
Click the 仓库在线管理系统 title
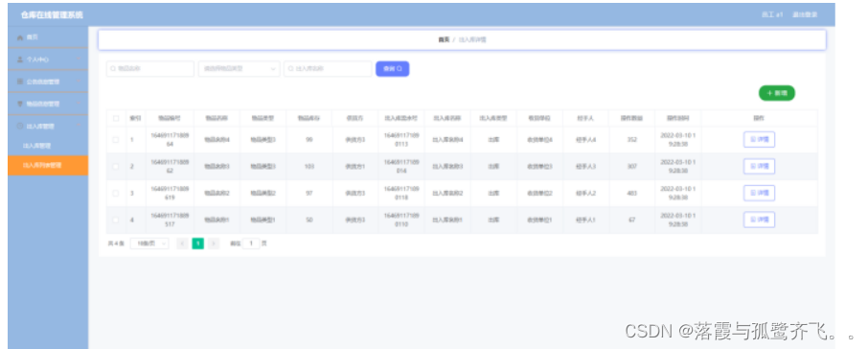[x=52, y=15]
